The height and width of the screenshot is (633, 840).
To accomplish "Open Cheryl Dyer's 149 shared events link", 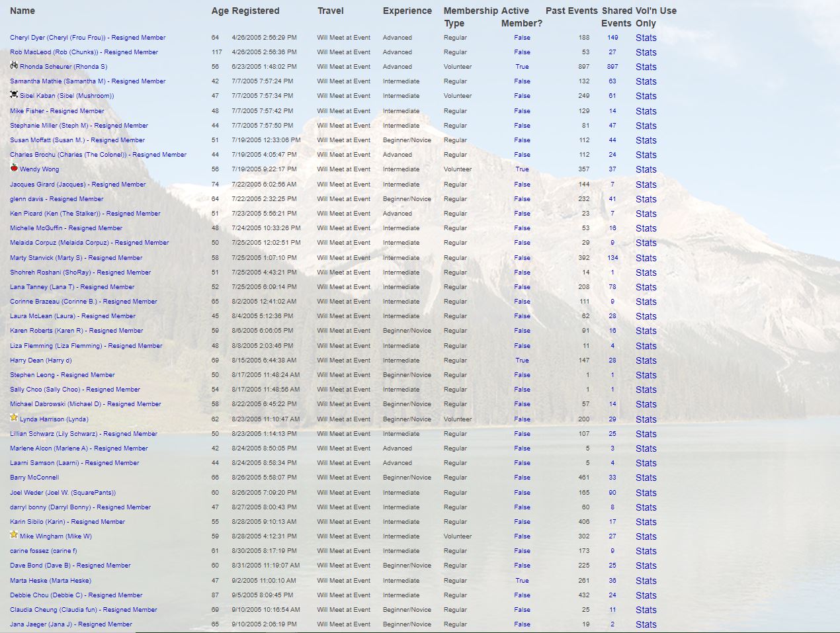I will [x=612, y=38].
